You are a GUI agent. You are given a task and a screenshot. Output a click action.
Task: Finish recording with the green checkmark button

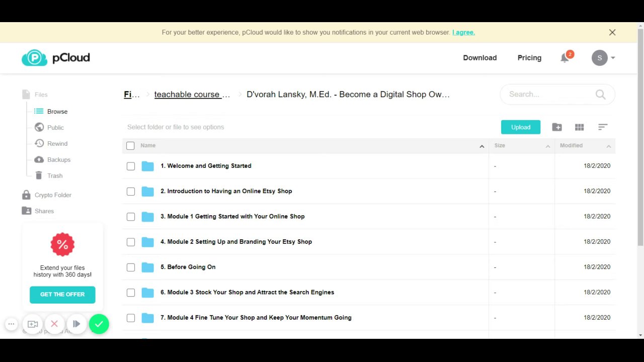click(99, 324)
